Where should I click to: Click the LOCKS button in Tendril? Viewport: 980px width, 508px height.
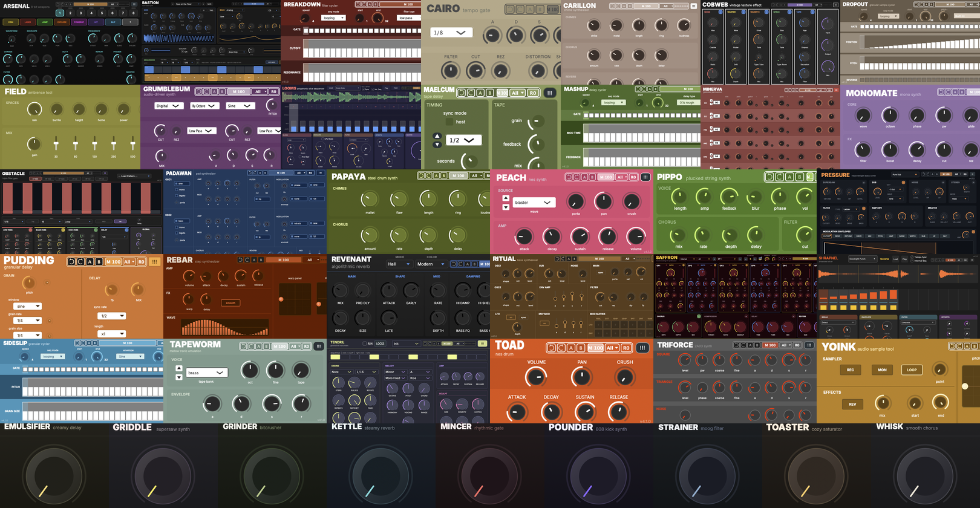click(381, 344)
